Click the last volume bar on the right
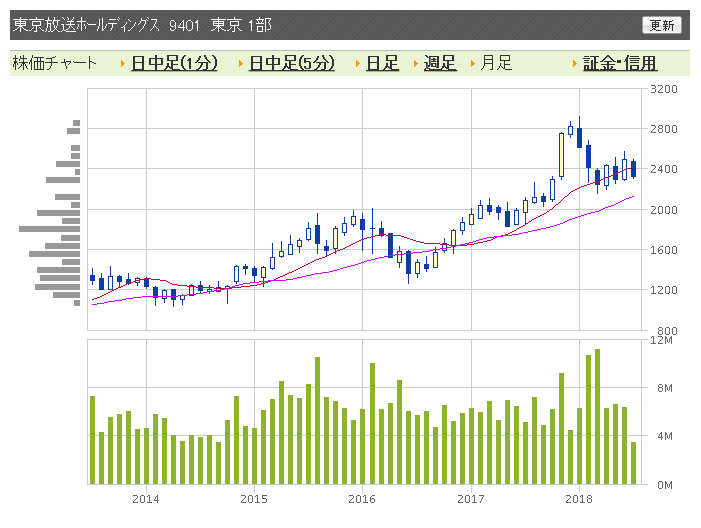Viewport: 701px width, 528px height. [x=633, y=463]
